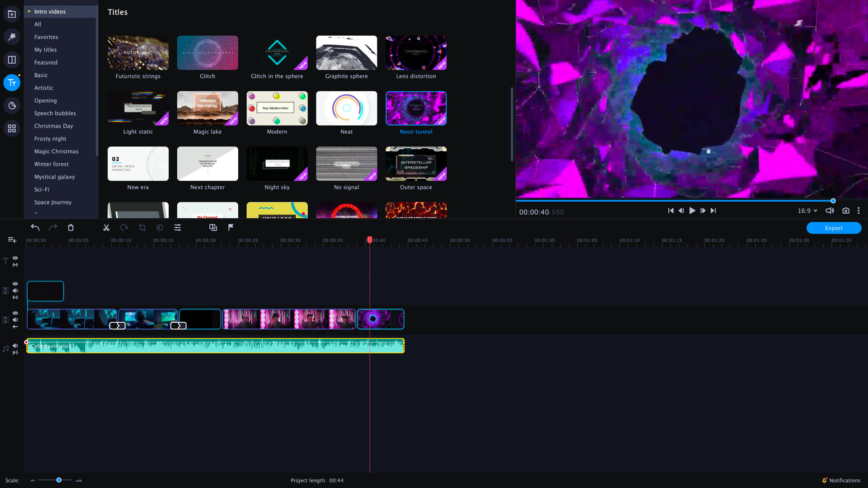868x488 pixels.
Task: Adjust the timeline Scale slider
Action: pos(58,480)
